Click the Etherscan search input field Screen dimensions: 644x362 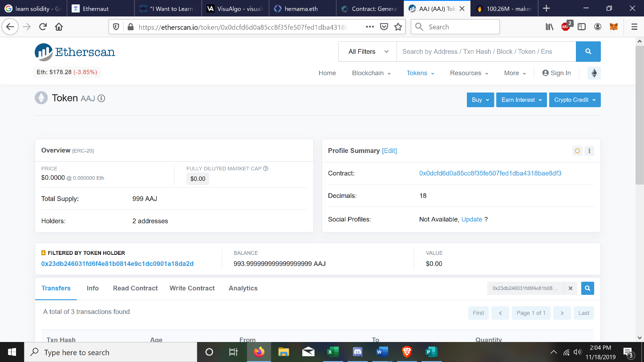click(x=486, y=52)
